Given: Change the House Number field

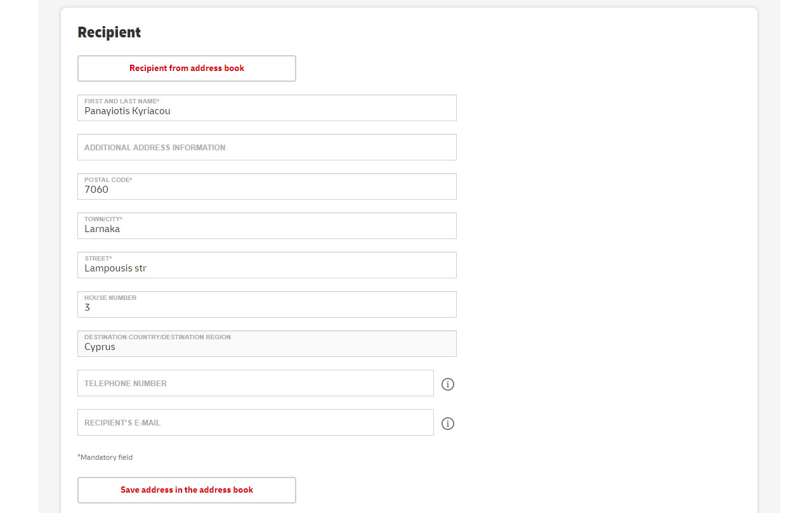Looking at the screenshot, I should [267, 304].
